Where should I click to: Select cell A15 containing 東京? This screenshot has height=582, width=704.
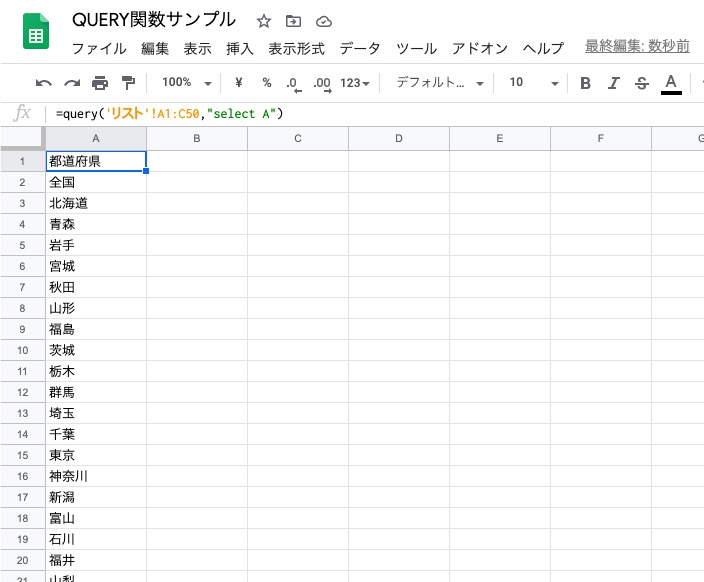tap(96, 455)
